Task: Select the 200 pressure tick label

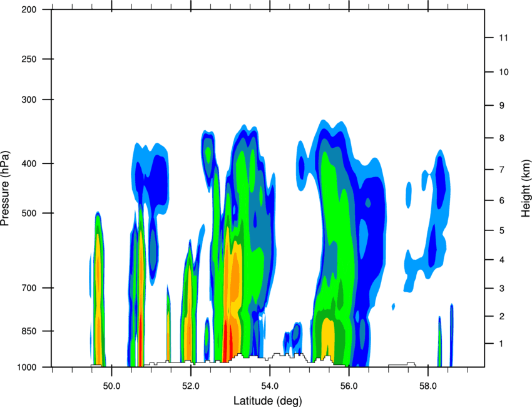Action: point(29,10)
